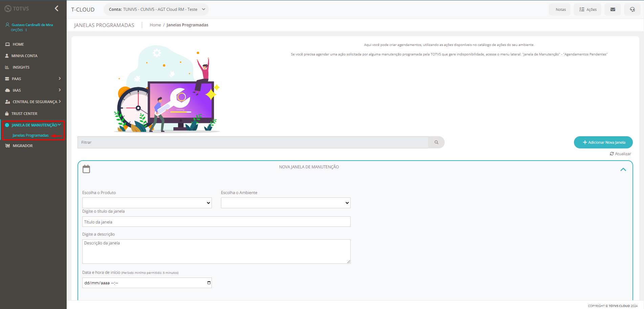Click the TOTVS logo in the sidebar
644x309 pixels.
pos(17,8)
